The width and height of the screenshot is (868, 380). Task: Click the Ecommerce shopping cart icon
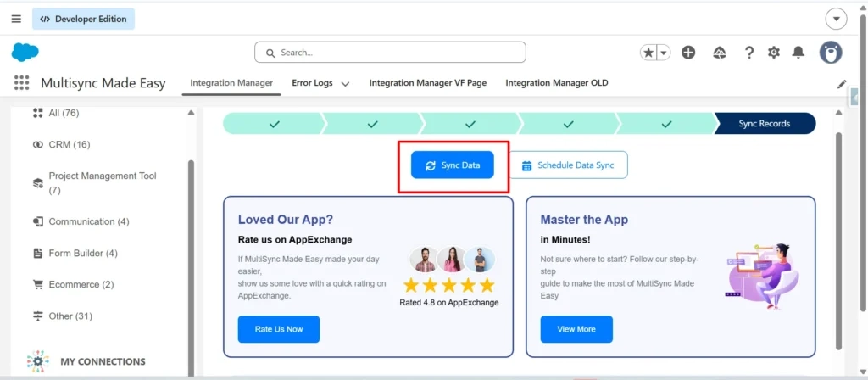pos(37,285)
